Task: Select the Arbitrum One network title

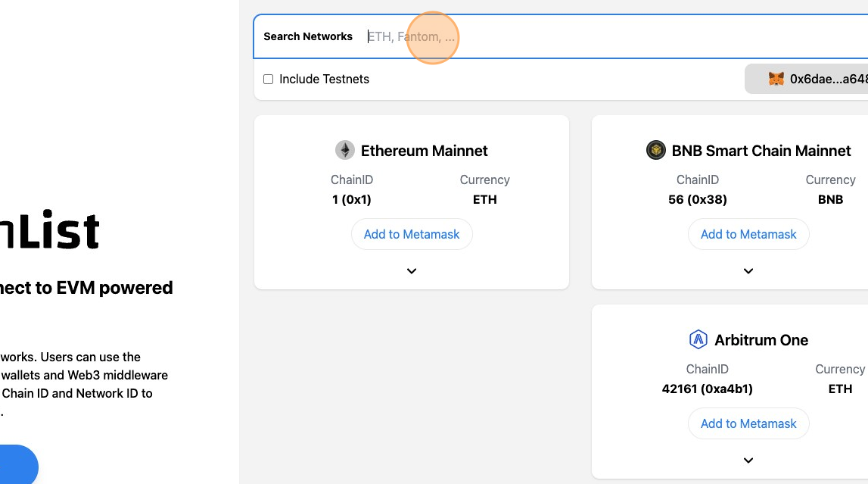Action: [761, 340]
